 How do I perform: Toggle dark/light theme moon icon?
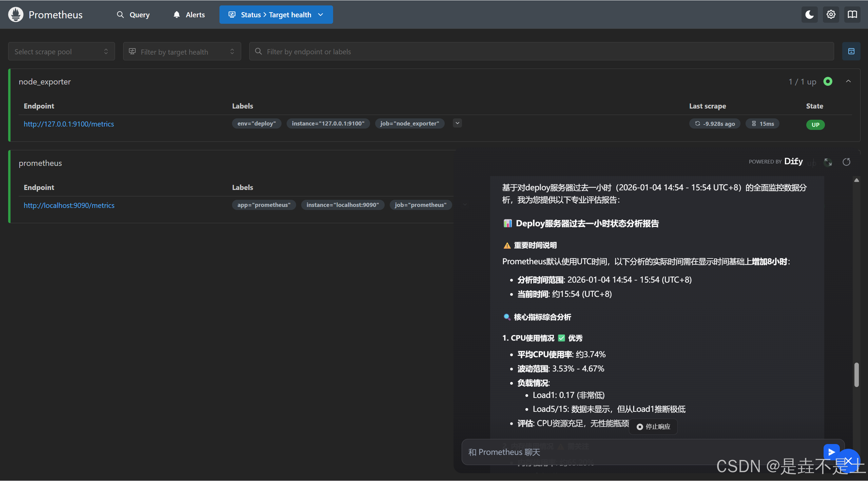(809, 15)
